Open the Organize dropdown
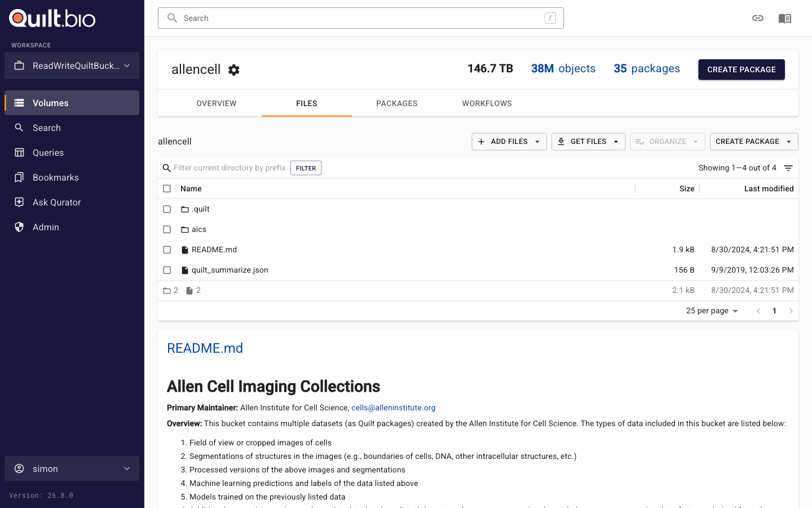 pos(668,142)
